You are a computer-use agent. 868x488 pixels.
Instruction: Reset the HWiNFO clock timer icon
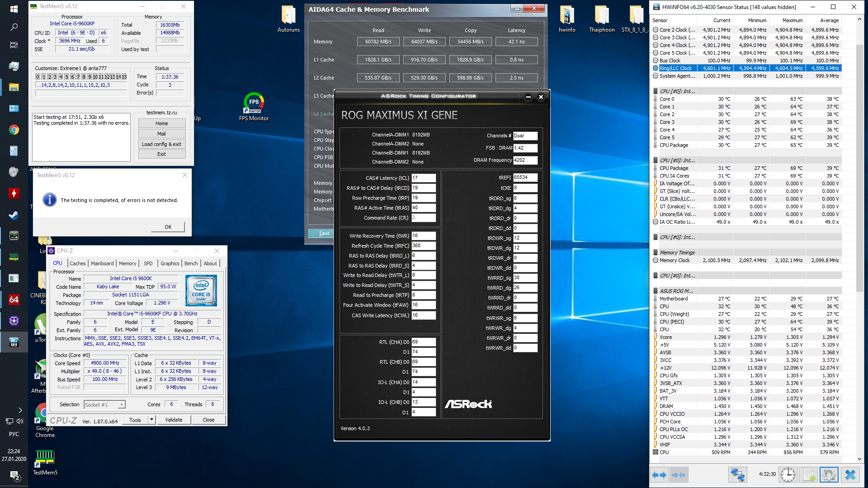[788, 474]
